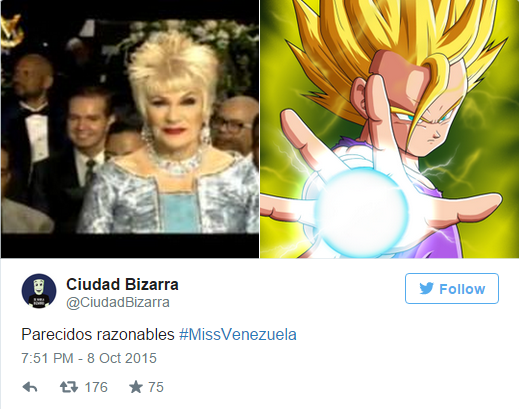Click the black bar below left photo
This screenshot has height=409, width=519.
[x=130, y=245]
